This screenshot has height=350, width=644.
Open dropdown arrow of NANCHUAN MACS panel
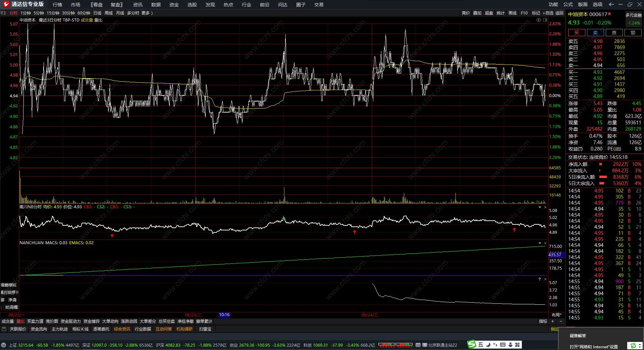[540, 243]
